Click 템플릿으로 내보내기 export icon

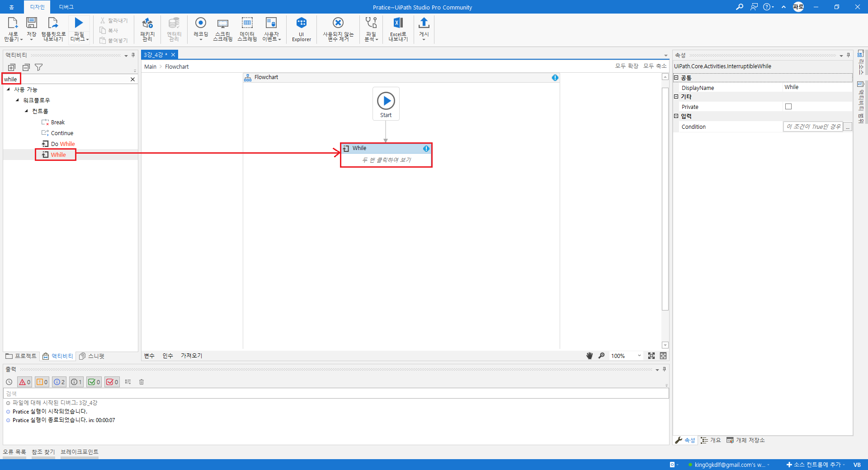tap(53, 23)
